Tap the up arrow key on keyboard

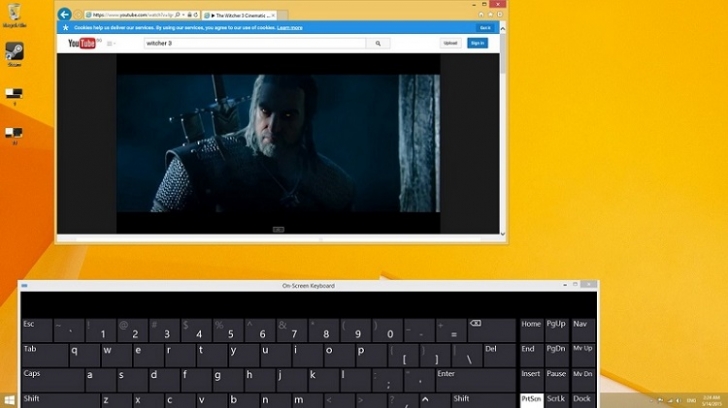pyautogui.click(x=436, y=401)
